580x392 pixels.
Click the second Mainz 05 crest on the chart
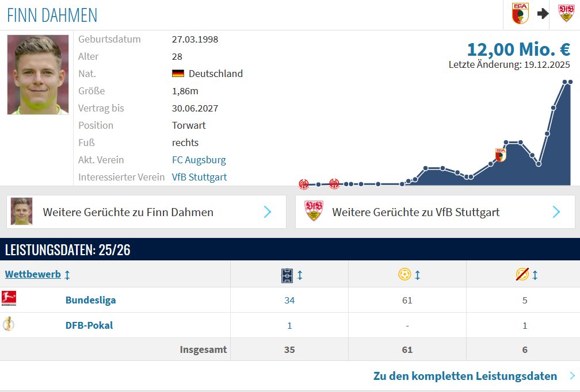coord(334,183)
